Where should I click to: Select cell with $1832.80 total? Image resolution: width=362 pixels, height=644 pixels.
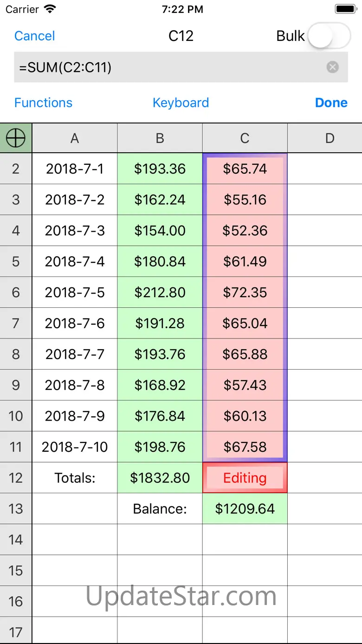tap(160, 478)
